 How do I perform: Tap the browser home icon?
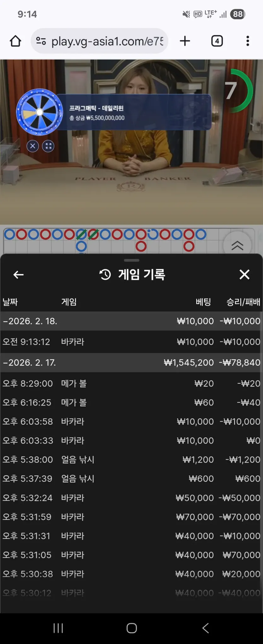(x=15, y=41)
